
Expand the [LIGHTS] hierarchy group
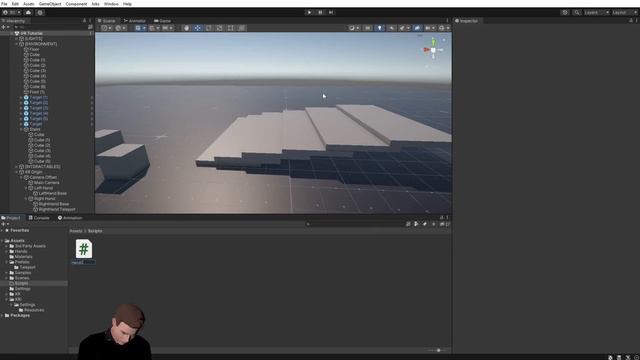pos(17,38)
